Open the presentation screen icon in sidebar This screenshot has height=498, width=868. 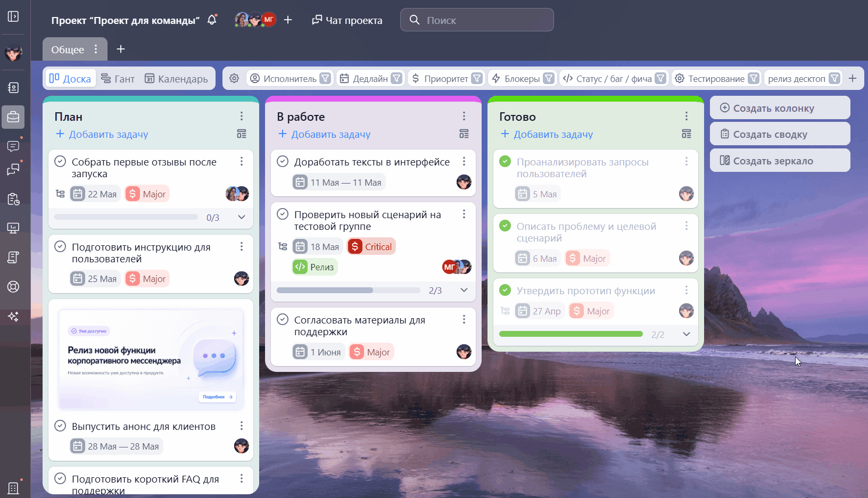click(13, 228)
